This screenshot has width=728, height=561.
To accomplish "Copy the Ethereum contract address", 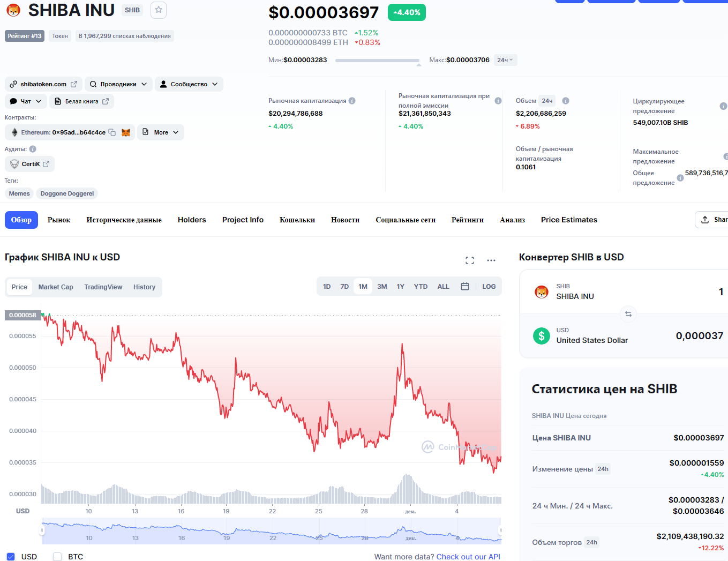I will tap(112, 132).
